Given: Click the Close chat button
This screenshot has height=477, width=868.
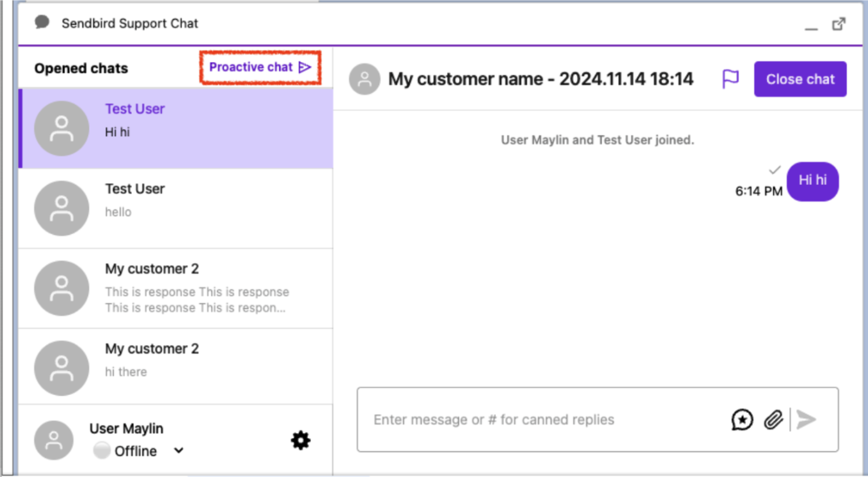Looking at the screenshot, I should [800, 79].
